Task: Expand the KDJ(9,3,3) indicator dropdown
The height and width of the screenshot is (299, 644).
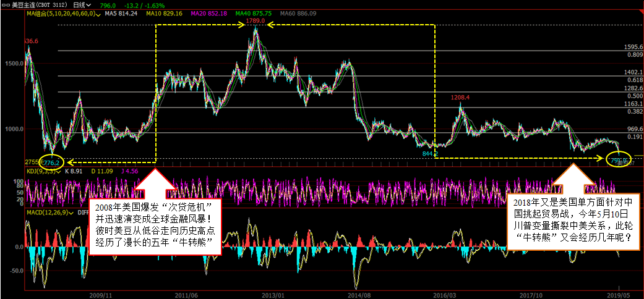Action: [x=58, y=171]
